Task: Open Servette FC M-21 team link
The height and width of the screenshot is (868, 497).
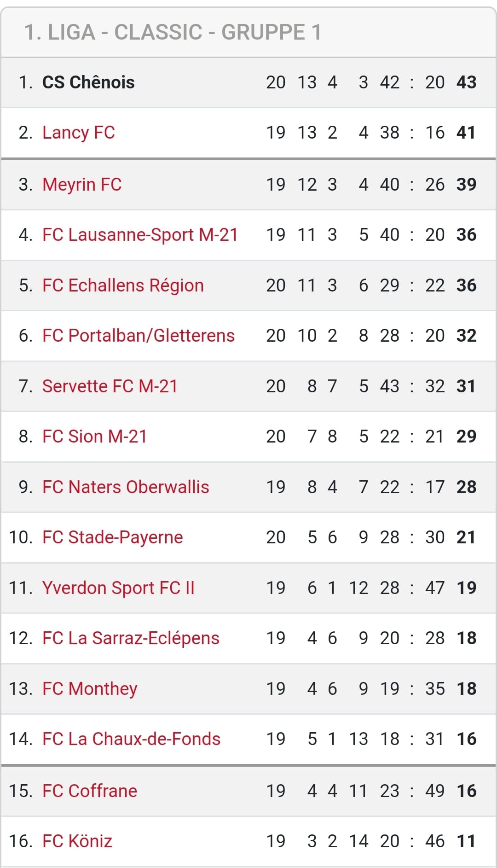Action: pyautogui.click(x=110, y=386)
